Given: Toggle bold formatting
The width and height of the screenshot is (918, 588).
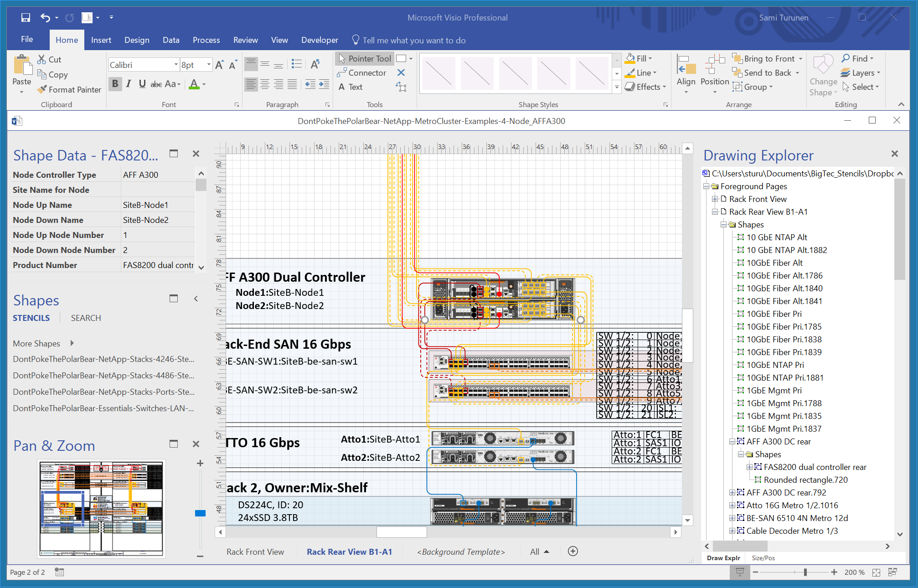Looking at the screenshot, I should [x=115, y=84].
